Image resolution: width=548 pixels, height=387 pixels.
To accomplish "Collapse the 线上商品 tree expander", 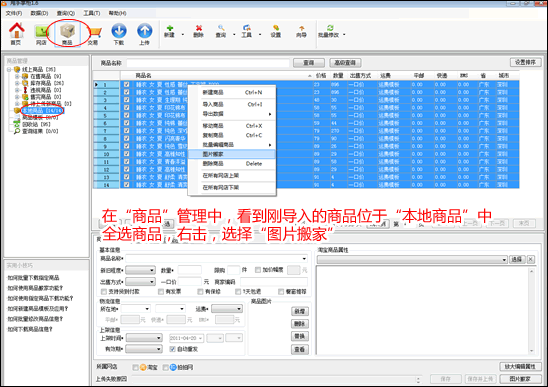I will 9,70.
